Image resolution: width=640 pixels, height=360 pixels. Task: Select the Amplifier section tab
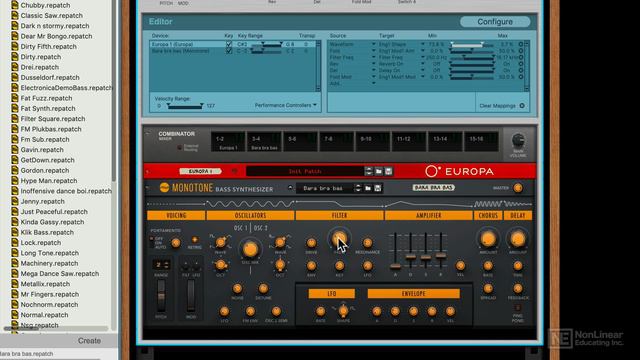pyautogui.click(x=428, y=215)
